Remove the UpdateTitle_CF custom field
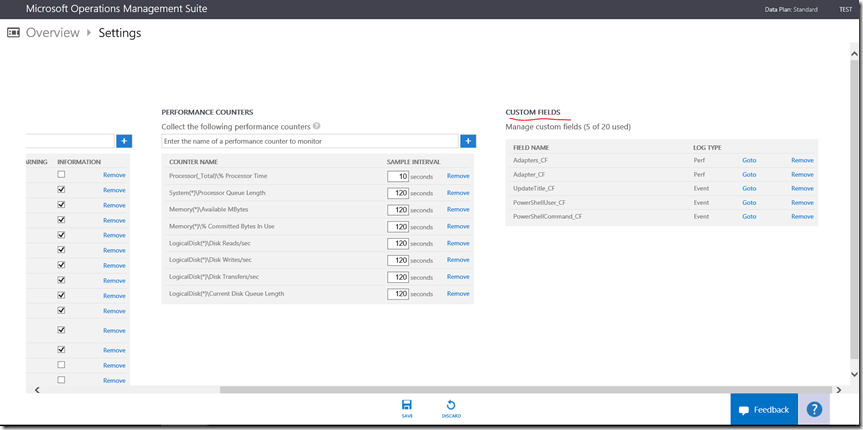The width and height of the screenshot is (863, 430). pyautogui.click(x=802, y=188)
